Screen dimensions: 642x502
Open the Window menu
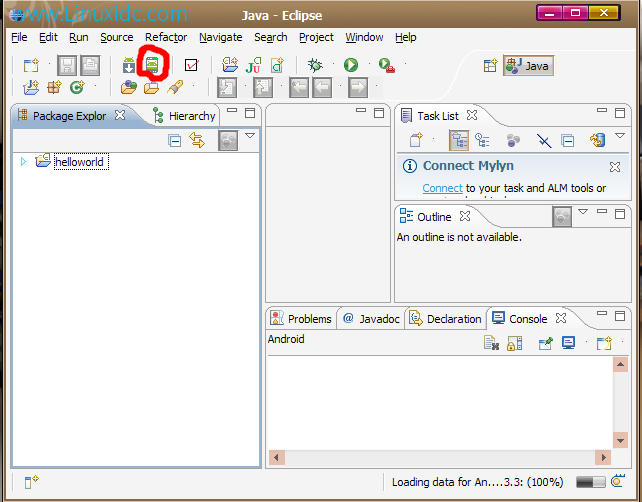click(364, 37)
